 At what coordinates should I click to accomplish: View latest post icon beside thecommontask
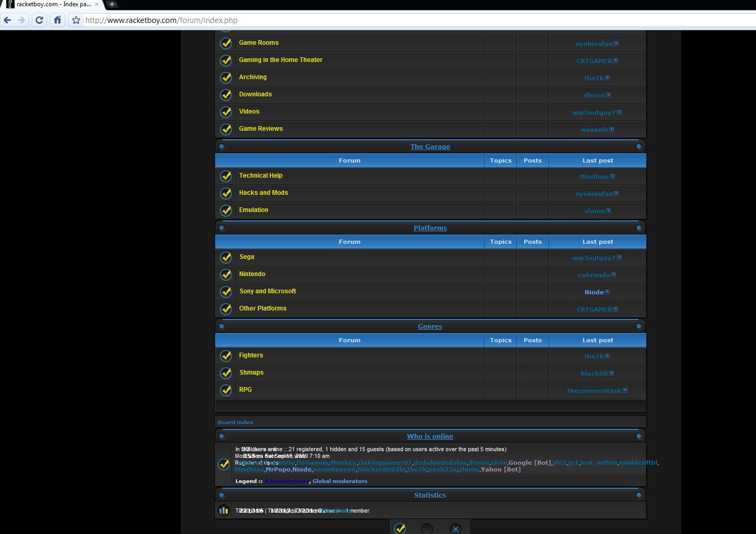pos(625,391)
